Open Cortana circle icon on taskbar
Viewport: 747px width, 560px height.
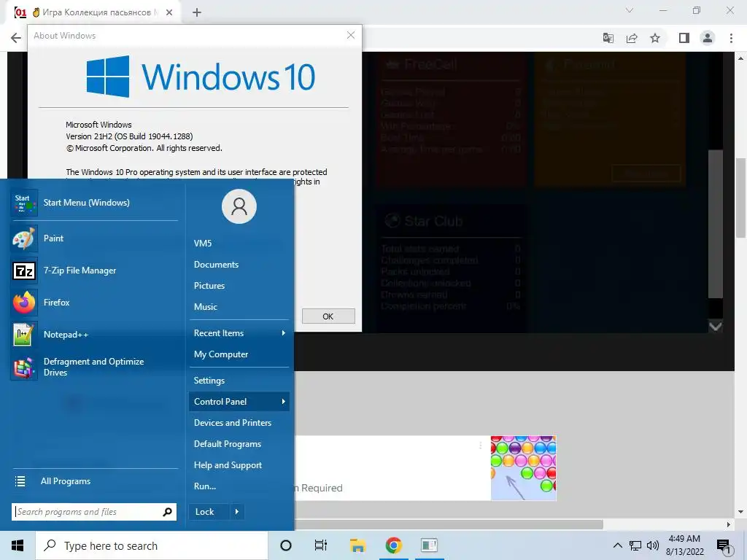click(286, 545)
